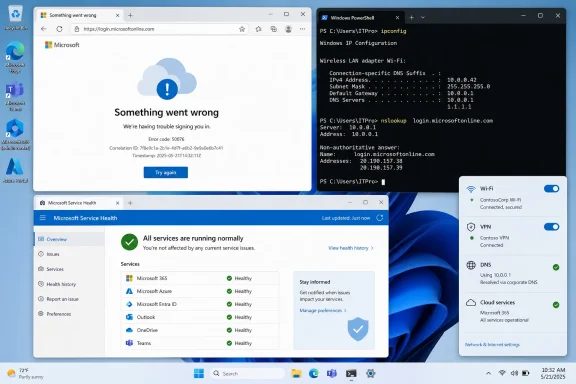The width and height of the screenshot is (576, 384).
Task: Click the VPN shield icon
Action: click(471, 227)
